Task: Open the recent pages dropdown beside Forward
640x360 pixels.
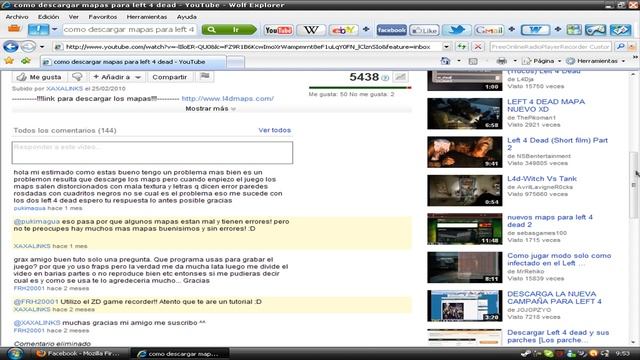Action: click(42, 47)
